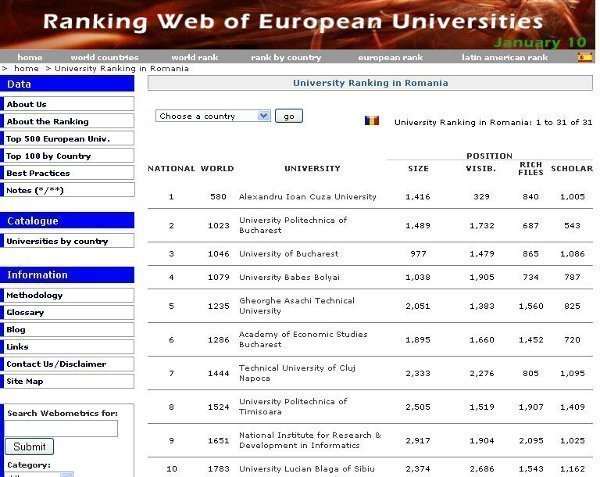The width and height of the screenshot is (600, 477).
Task: Click the RICH FILES column header
Action: point(531,168)
